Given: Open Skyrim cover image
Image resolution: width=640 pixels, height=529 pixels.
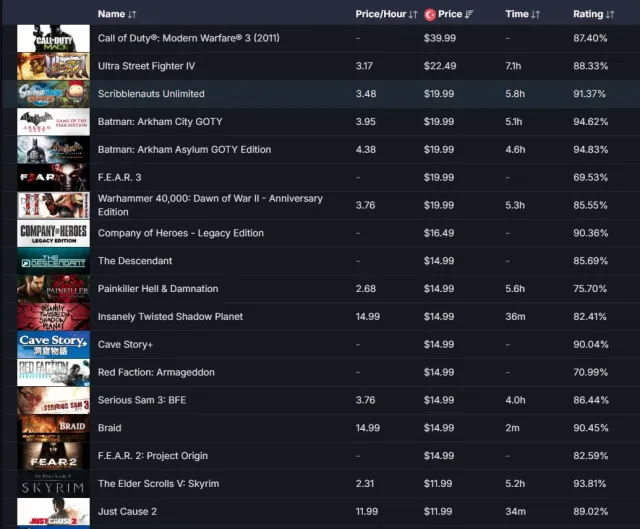Looking at the screenshot, I should pyautogui.click(x=53, y=484).
